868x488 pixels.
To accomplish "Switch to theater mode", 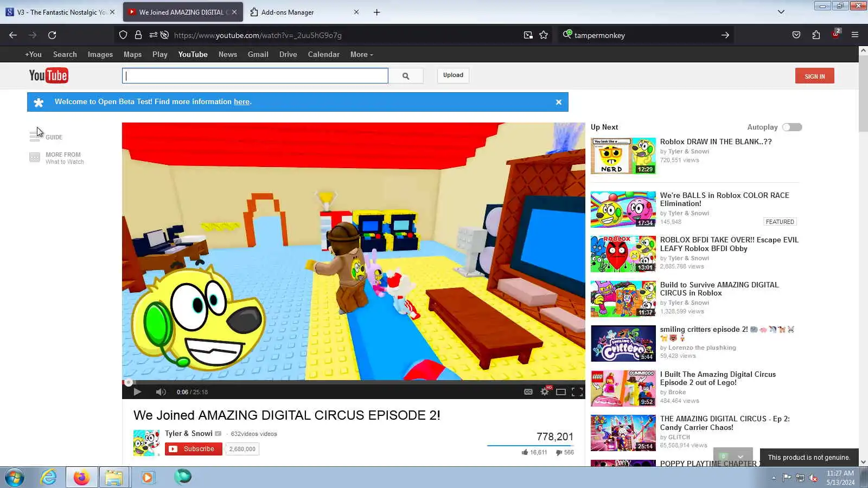I will click(x=561, y=392).
